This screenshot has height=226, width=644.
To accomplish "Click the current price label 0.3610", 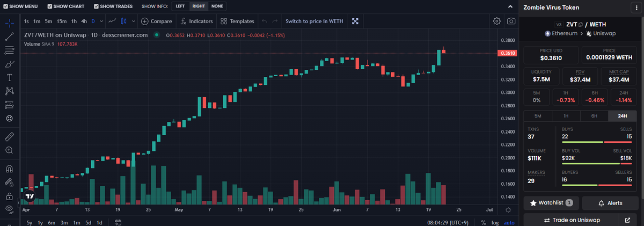I will pos(508,53).
